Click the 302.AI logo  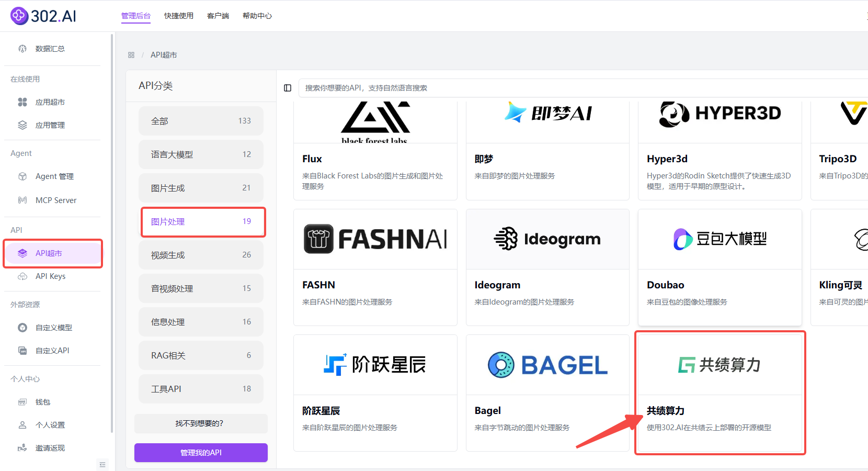pos(43,16)
